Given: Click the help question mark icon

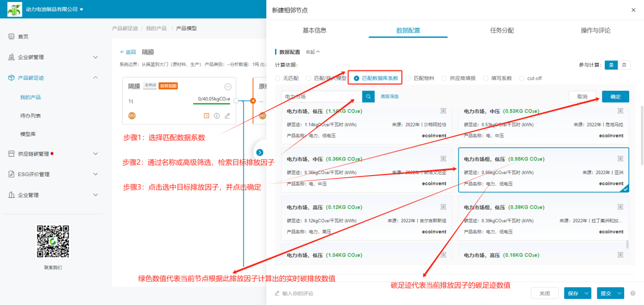Looking at the screenshot, I should click(633, 293).
